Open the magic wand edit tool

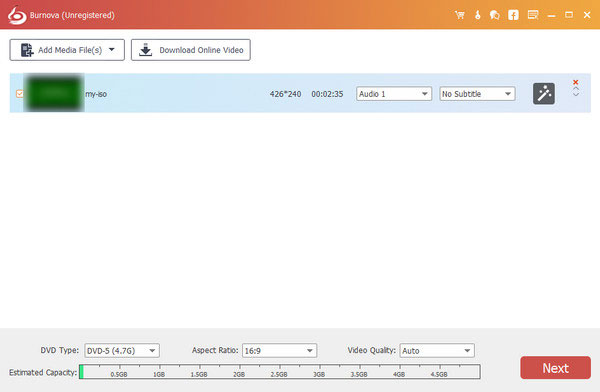coord(544,94)
